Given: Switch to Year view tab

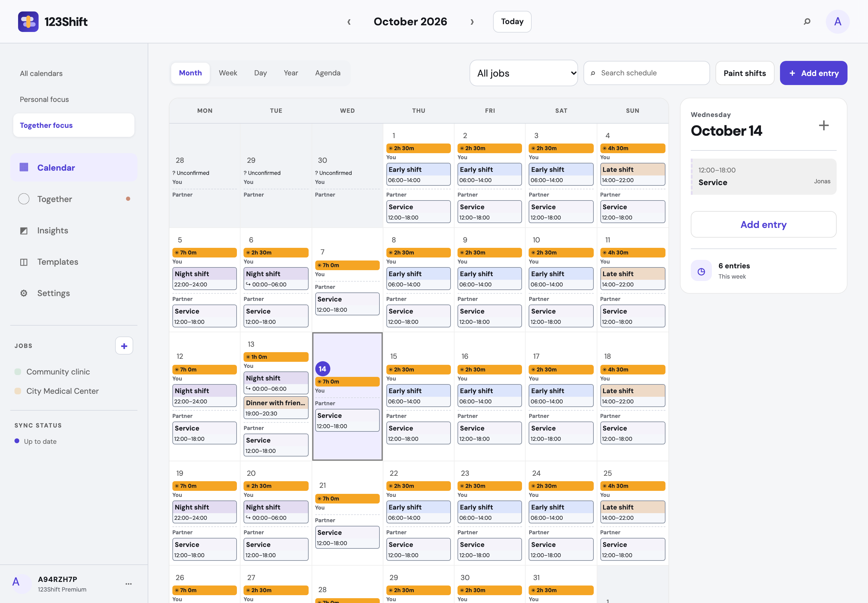Looking at the screenshot, I should (291, 73).
